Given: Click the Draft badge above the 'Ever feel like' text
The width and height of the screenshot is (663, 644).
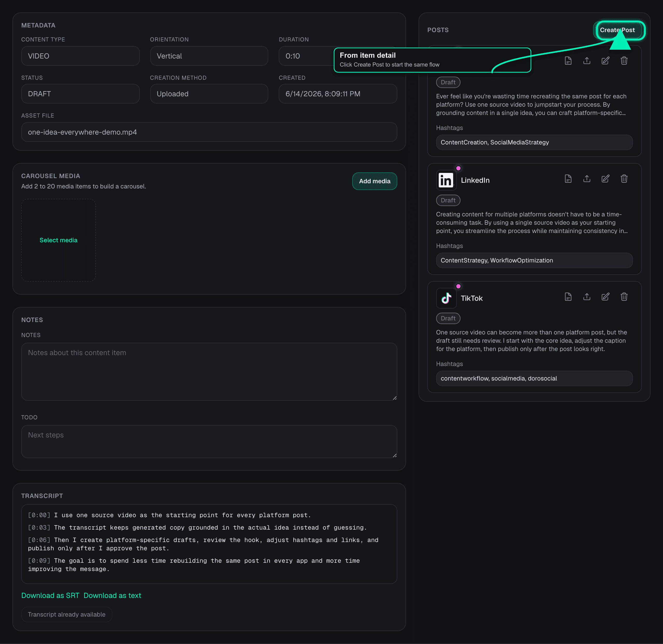Looking at the screenshot, I should (x=448, y=82).
